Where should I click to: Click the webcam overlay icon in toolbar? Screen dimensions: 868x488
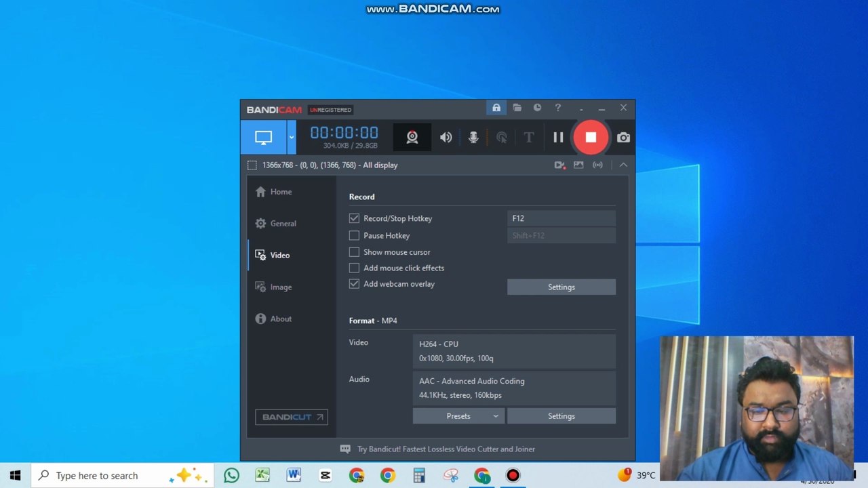[x=412, y=138]
